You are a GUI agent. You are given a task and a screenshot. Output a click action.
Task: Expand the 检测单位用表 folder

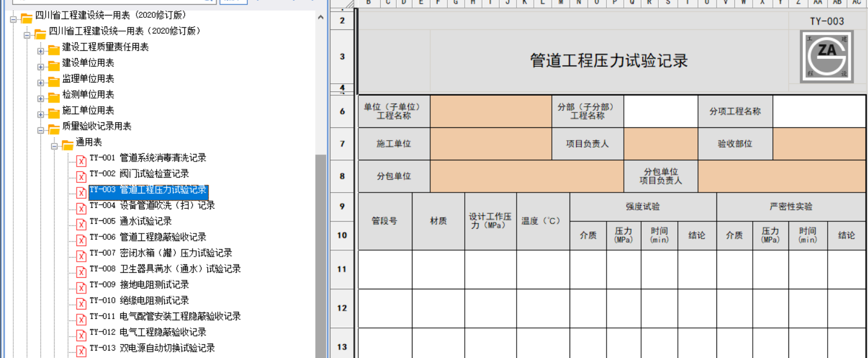40,99
